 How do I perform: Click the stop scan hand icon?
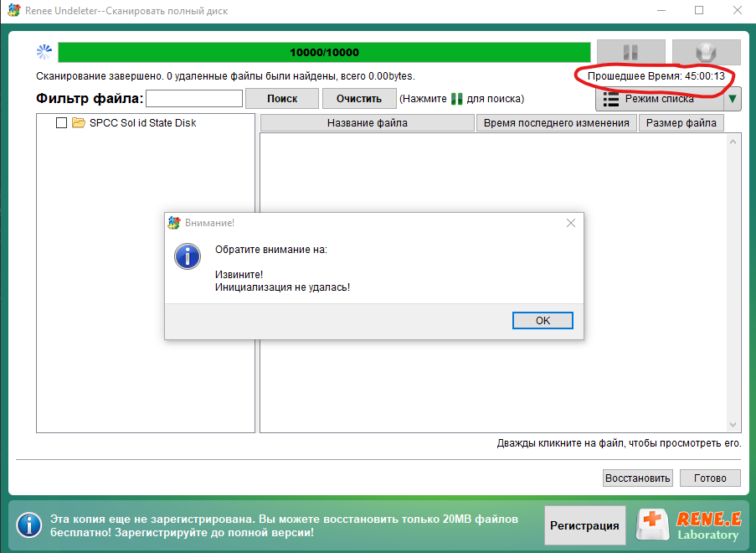[707, 52]
